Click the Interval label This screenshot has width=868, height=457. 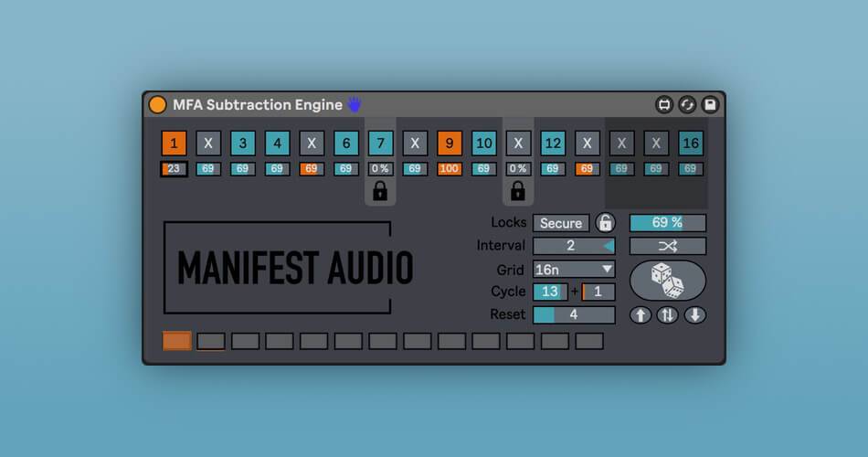[501, 245]
